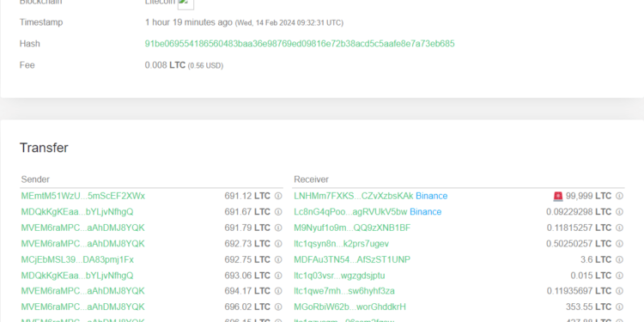Viewport: 644px width, 322px height.
Task: Click info icon next to 692.73 LTC
Action: pos(278,244)
